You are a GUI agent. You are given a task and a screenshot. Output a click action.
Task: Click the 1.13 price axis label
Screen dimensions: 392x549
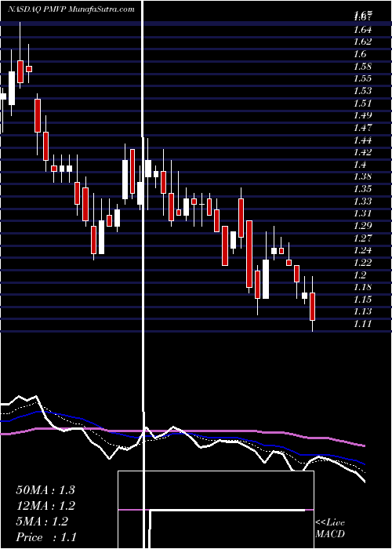pyautogui.click(x=363, y=311)
